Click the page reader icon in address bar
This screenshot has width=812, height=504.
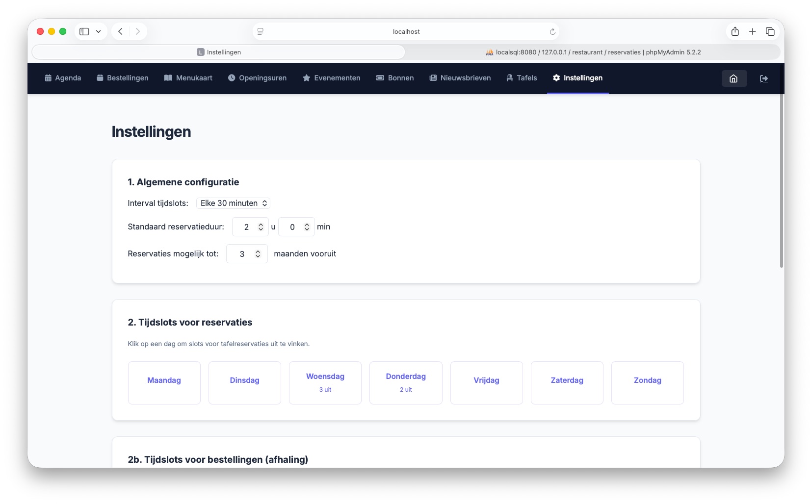tap(261, 31)
